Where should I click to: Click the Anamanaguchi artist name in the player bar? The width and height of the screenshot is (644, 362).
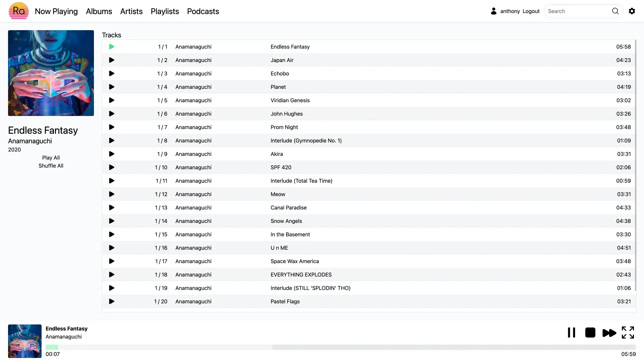click(64, 337)
